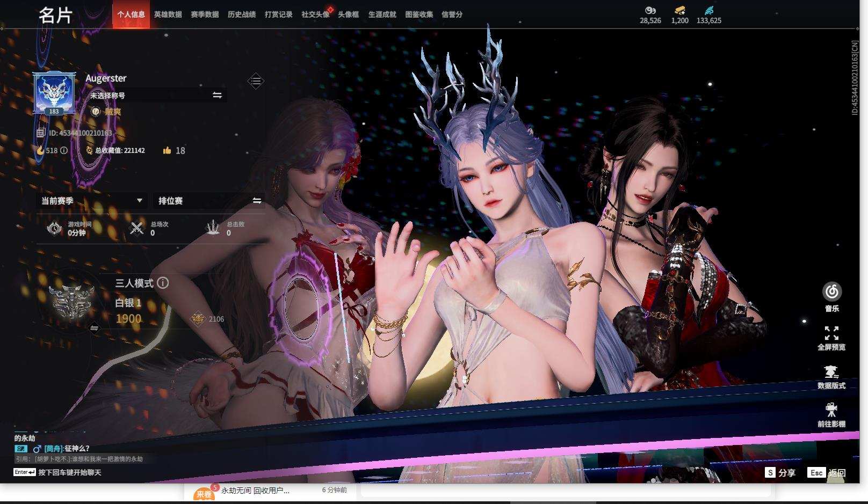Give a like with the thumbs-up icon

[x=167, y=150]
